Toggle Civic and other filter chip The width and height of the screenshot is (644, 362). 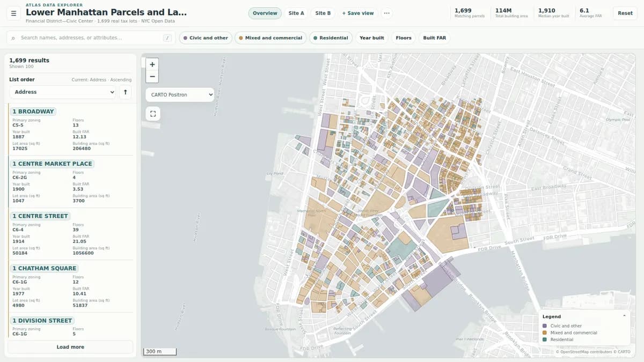coord(206,38)
